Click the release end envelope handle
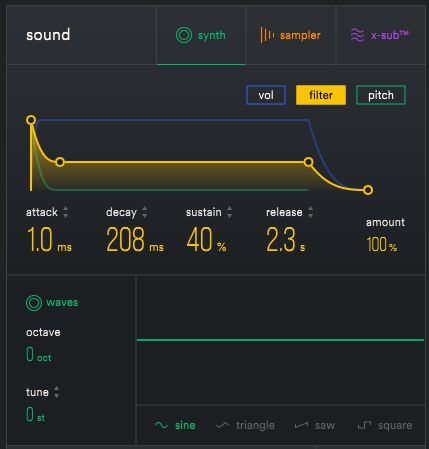 368,190
